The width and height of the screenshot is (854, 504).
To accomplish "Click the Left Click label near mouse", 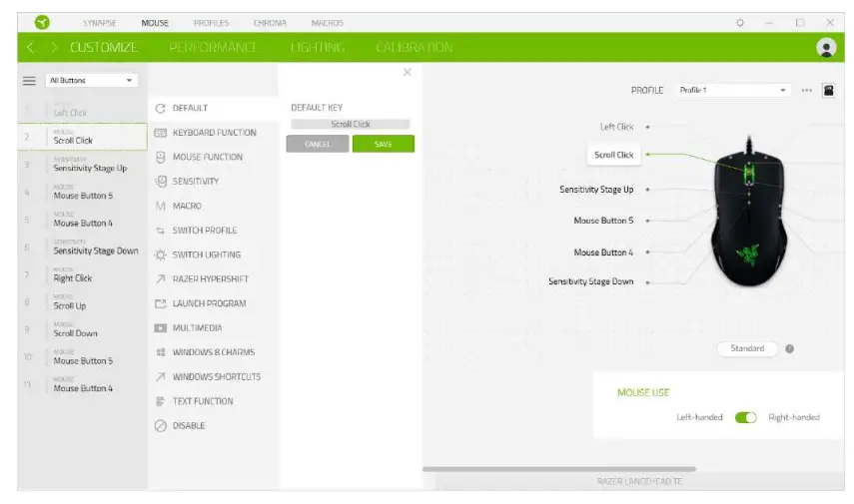I will pos(616,127).
